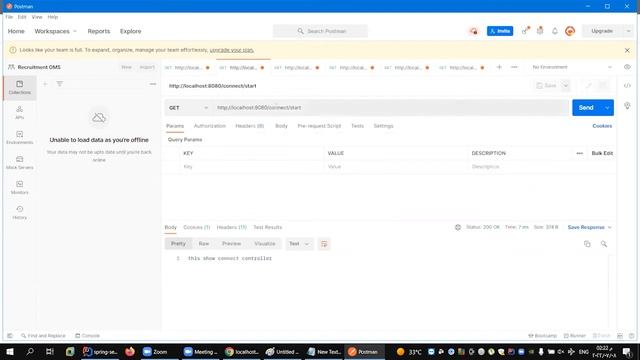This screenshot has height=360, width=640.
Task: Open the History sidebar panel
Action: pos(20,212)
